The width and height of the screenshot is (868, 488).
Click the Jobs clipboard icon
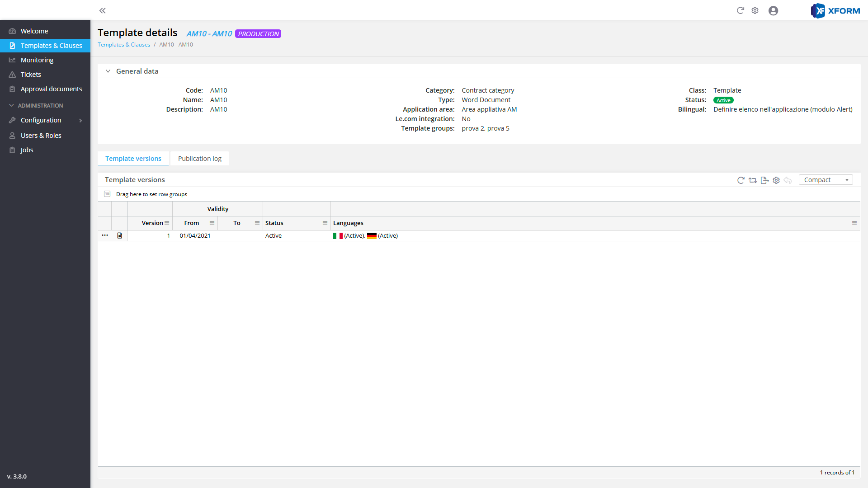(x=12, y=150)
